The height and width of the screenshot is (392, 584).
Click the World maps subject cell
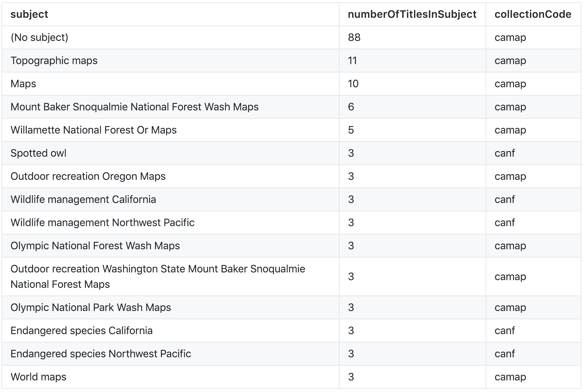[38, 377]
